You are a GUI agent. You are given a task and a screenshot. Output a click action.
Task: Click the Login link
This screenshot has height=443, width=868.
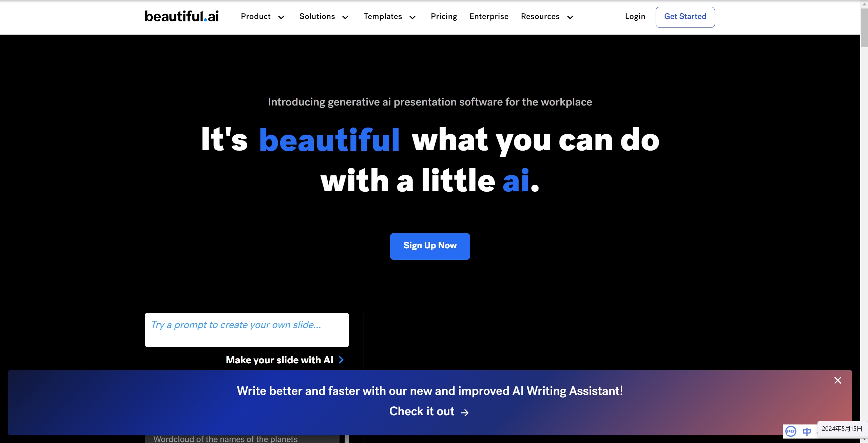634,17
